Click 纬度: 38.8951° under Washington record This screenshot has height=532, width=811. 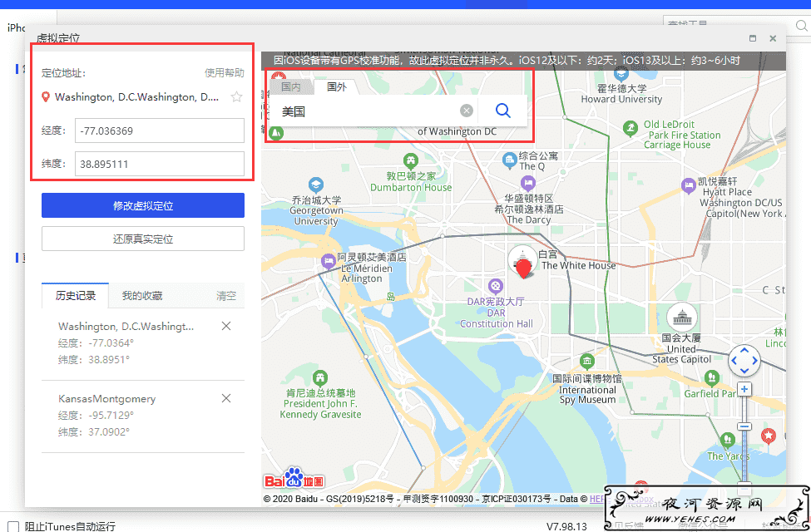click(94, 359)
